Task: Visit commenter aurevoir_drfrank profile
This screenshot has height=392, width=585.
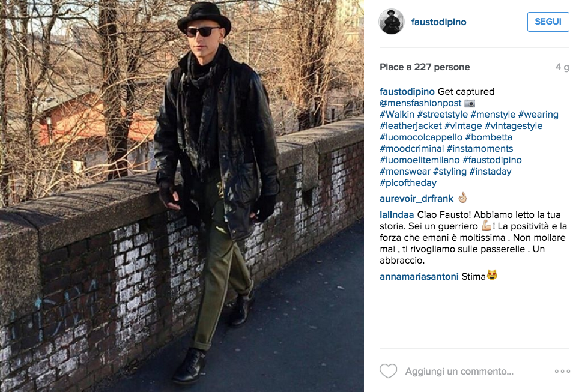Action: (x=416, y=199)
